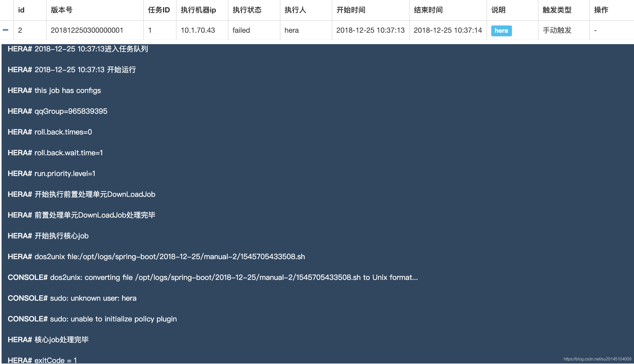Image resolution: width=634 pixels, height=364 pixels.
Task: Click the 执行人 column header
Action: 295,10
